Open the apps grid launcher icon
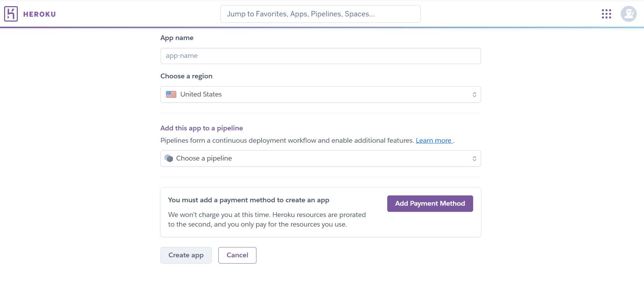 click(606, 14)
